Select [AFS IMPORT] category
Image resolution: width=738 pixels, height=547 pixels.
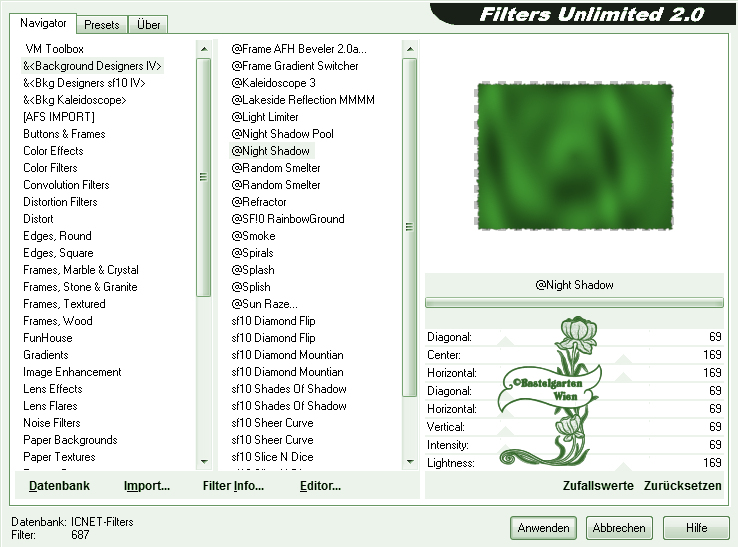pyautogui.click(x=59, y=117)
